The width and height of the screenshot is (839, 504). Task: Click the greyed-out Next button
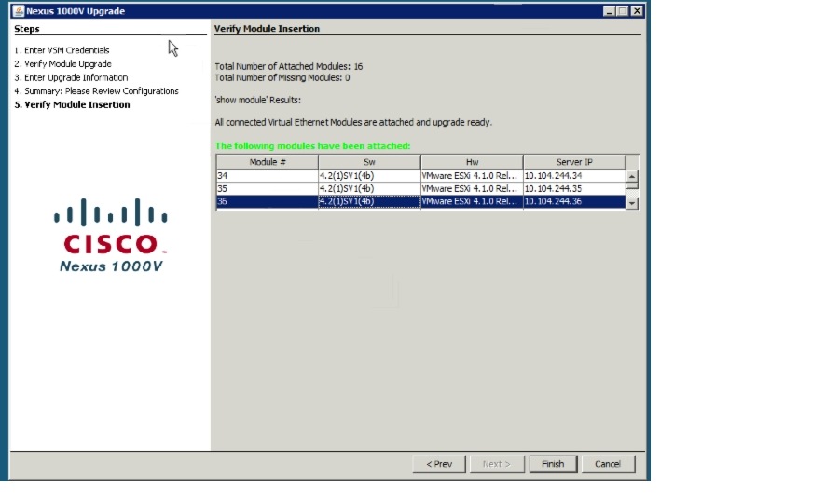pyautogui.click(x=497, y=464)
